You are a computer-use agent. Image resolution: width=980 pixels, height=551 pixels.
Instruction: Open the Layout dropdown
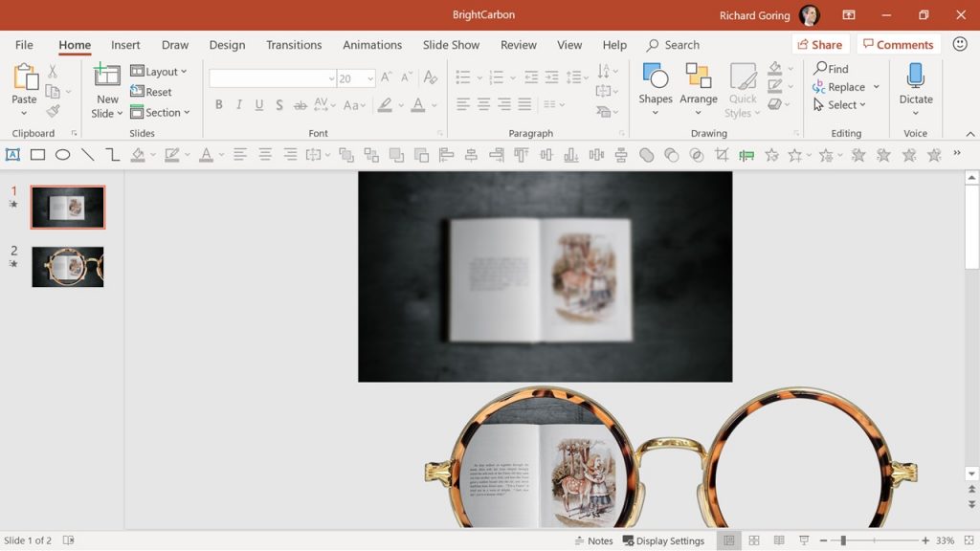click(x=159, y=71)
